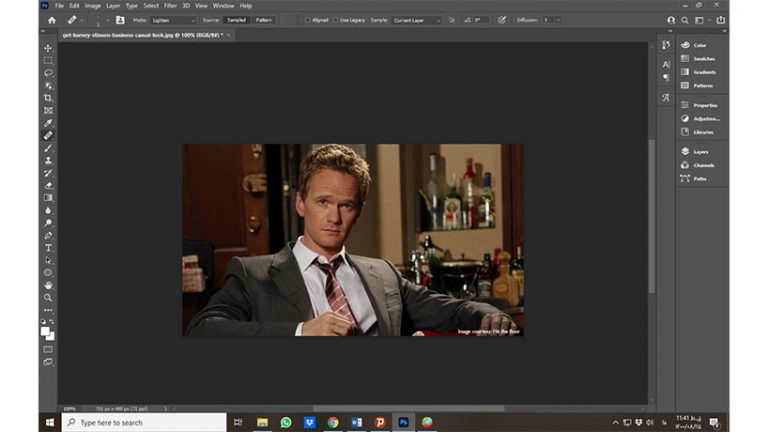Open the Clone Source panel toggle icon

tap(120, 20)
